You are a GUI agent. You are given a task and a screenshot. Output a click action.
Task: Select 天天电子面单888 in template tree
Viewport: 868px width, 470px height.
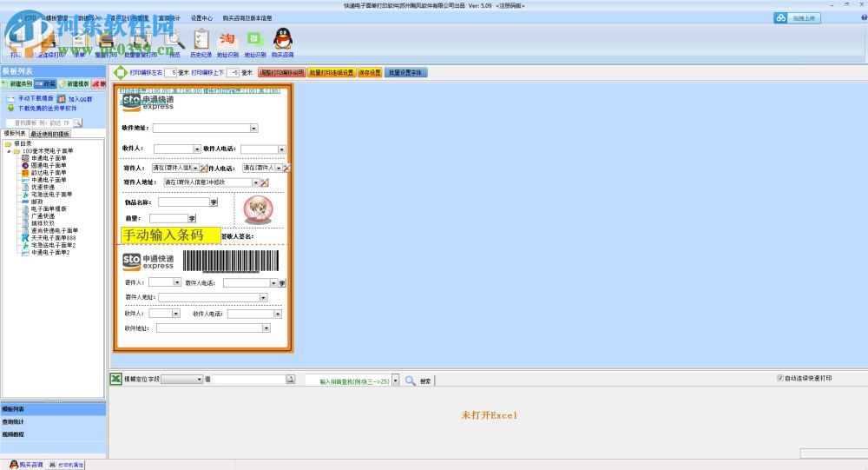pyautogui.click(x=53, y=237)
